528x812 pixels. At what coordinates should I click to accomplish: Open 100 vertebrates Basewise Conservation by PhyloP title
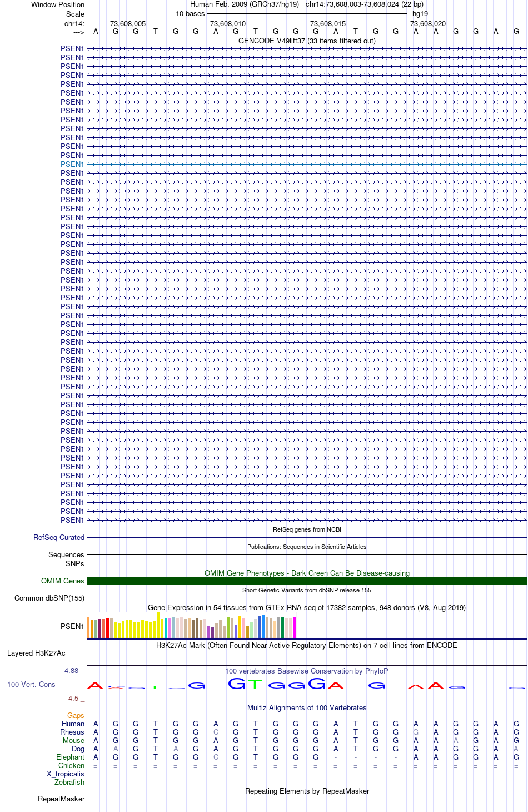coord(307,671)
